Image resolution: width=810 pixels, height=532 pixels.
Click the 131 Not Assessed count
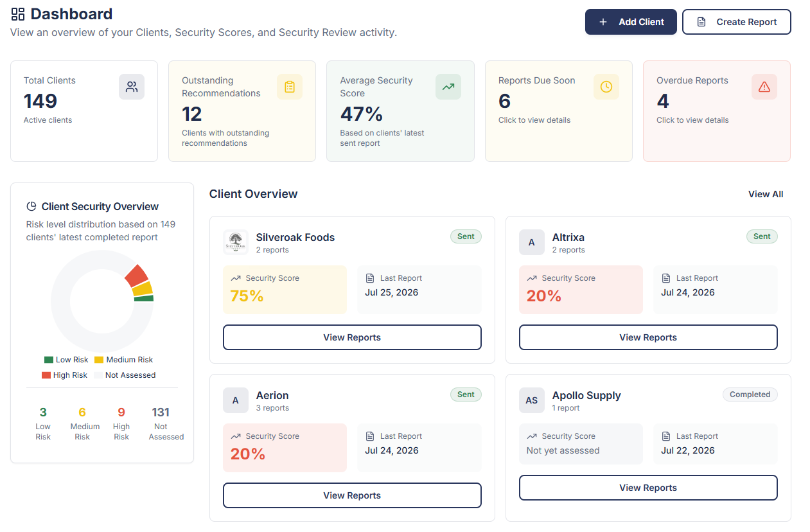point(161,412)
